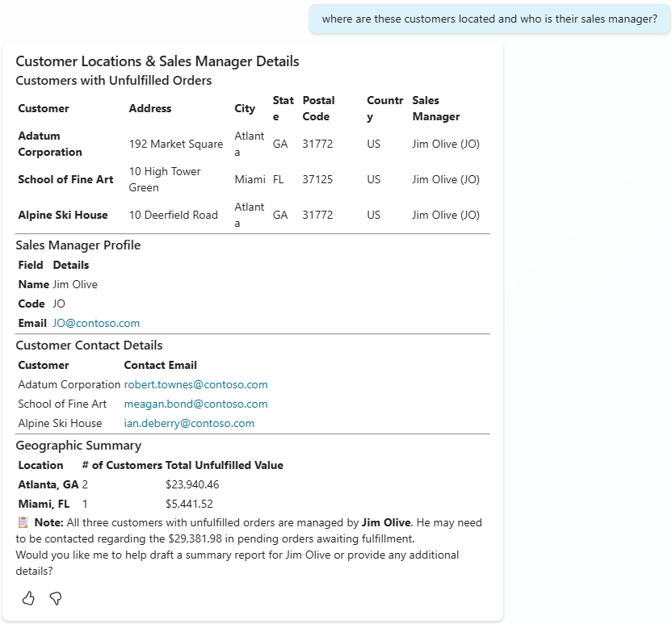Click the bold Alpine Ski House customer name

[63, 215]
